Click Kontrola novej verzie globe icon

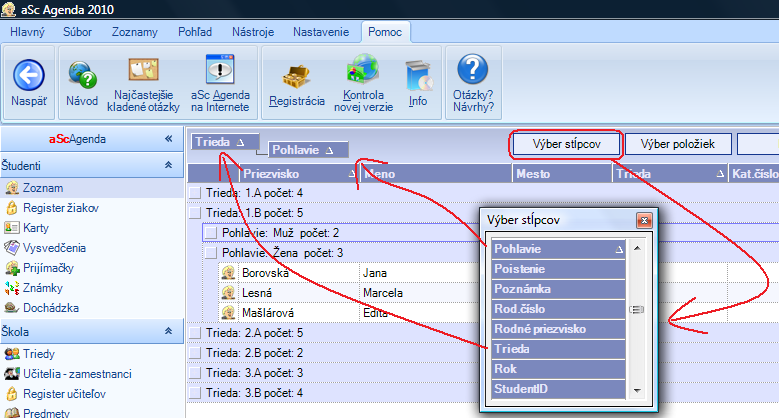363,69
